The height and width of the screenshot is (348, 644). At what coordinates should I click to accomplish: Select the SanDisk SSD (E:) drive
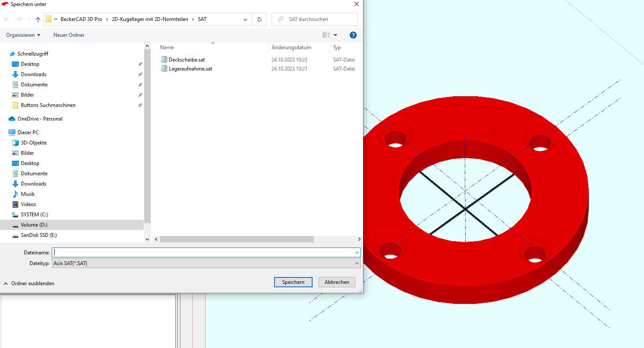pyautogui.click(x=38, y=235)
